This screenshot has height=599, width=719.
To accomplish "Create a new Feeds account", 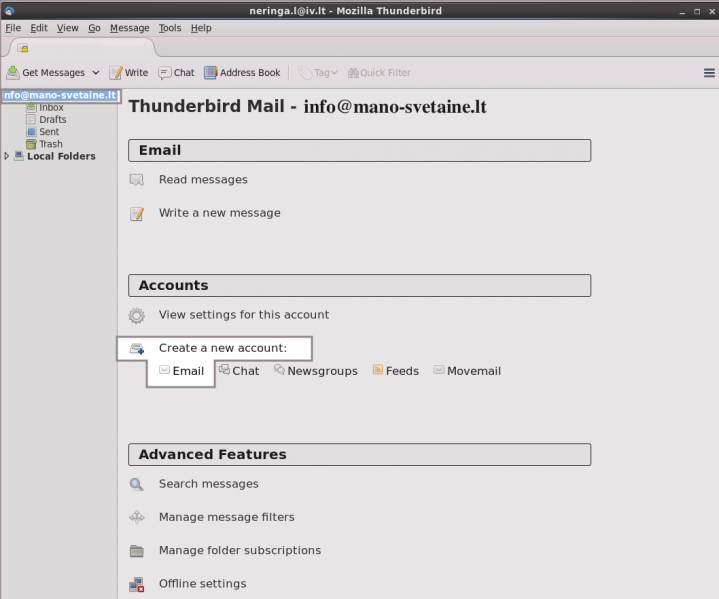I will click(396, 371).
